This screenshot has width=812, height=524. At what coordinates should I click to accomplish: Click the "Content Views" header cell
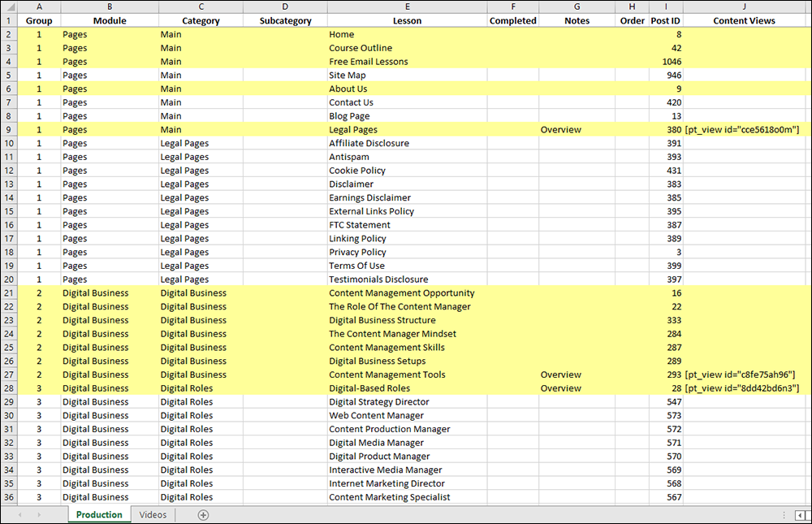pyautogui.click(x=744, y=21)
